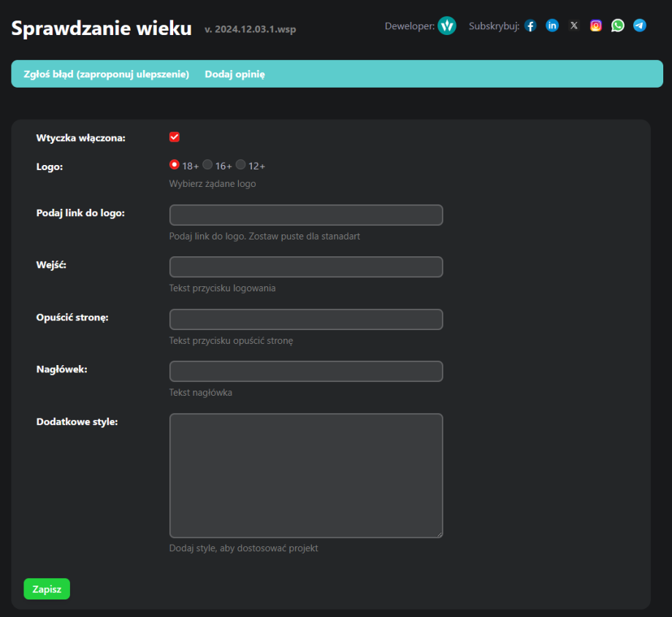
Task: Focus the 'Wejść' text field
Action: (305, 267)
